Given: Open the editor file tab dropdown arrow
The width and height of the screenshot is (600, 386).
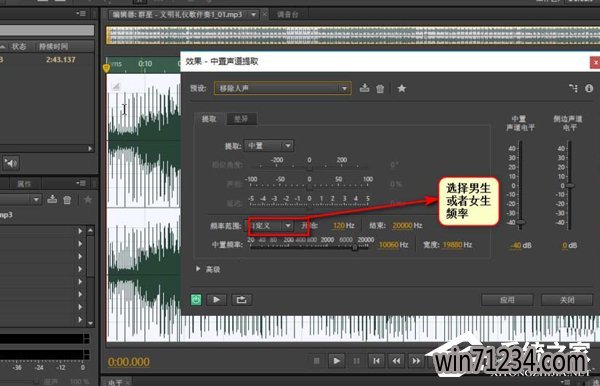Looking at the screenshot, I should (253, 15).
